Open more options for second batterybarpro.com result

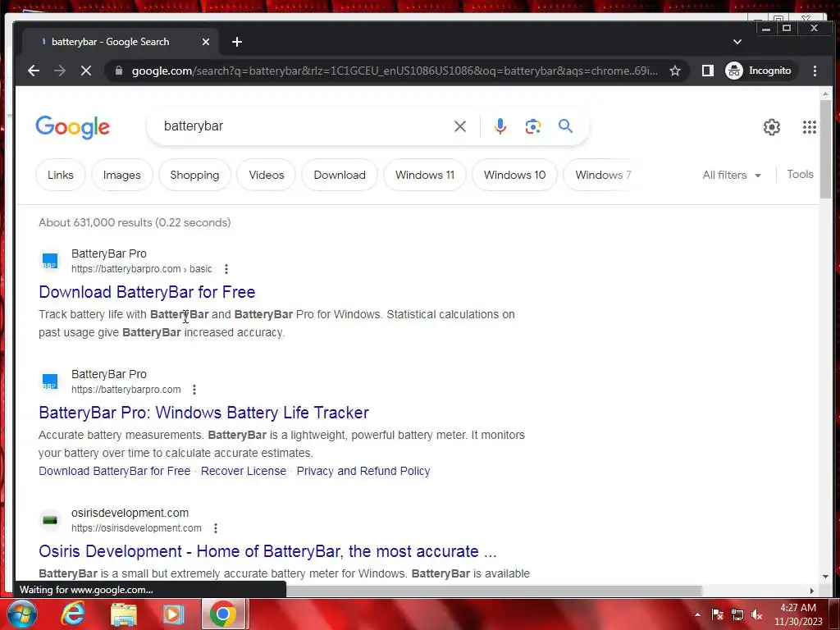pos(194,390)
